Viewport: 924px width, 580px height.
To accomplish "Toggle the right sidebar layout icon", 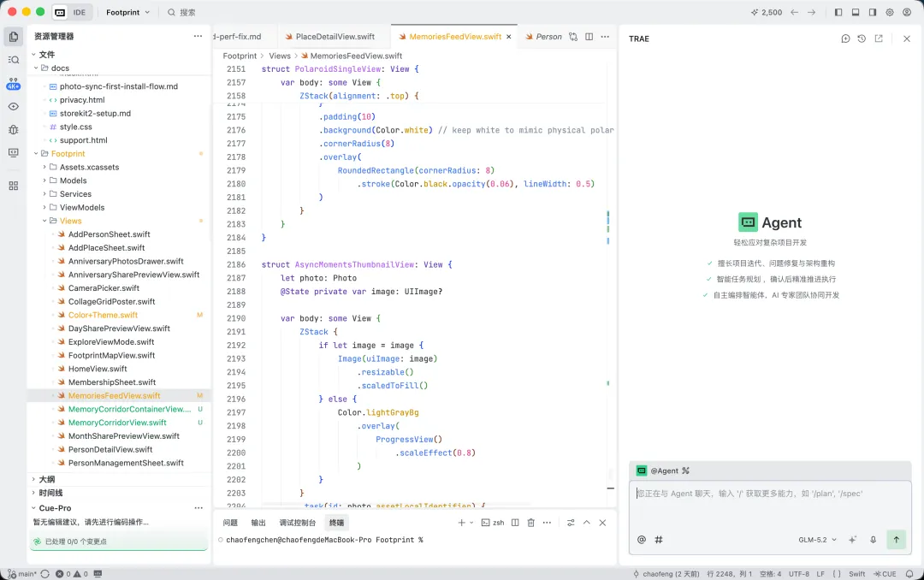I will point(873,12).
